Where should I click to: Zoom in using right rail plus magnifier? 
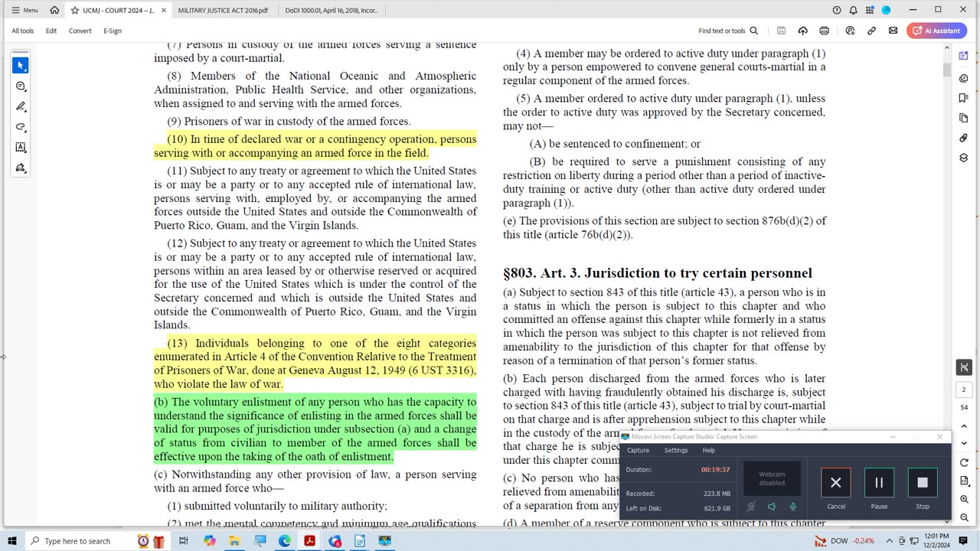point(964,499)
